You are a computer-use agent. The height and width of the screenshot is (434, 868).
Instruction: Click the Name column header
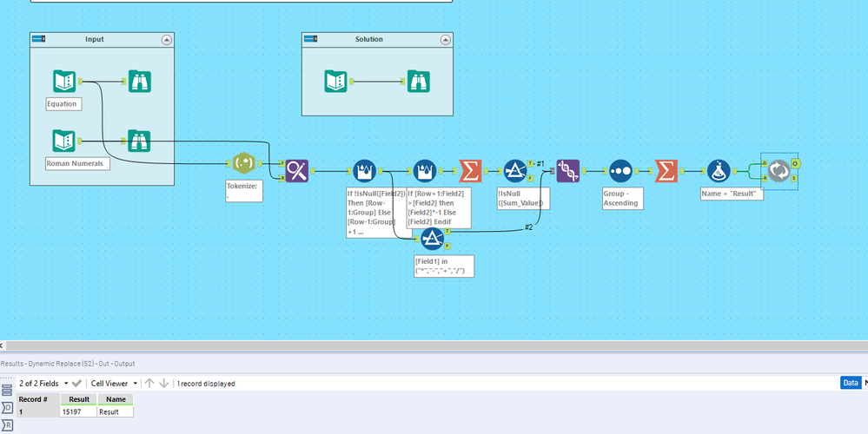(116, 399)
